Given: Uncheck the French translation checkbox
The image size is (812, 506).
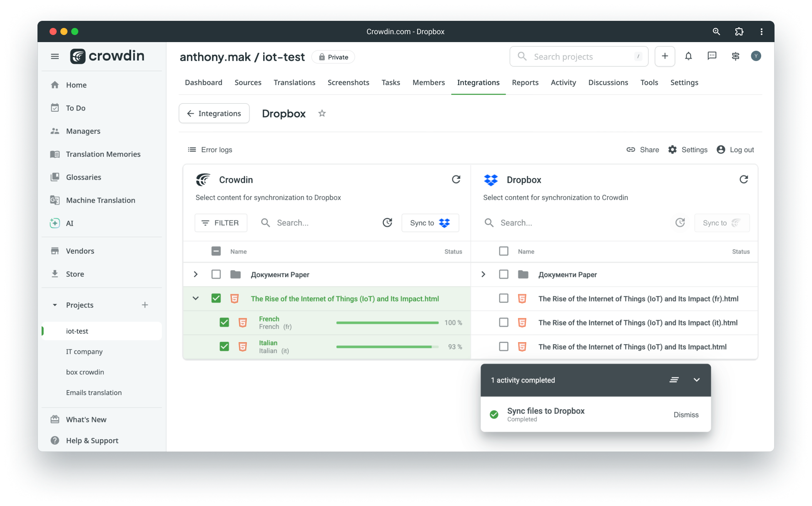Looking at the screenshot, I should pos(224,322).
